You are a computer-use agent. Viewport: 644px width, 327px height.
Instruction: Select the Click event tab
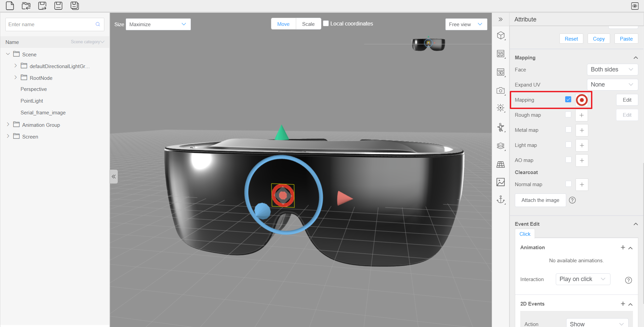525,234
